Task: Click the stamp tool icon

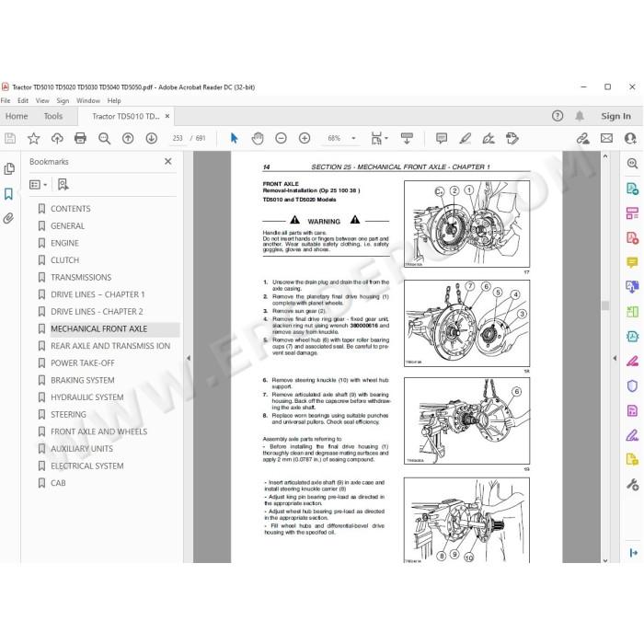Action: pyautogui.click(x=512, y=138)
